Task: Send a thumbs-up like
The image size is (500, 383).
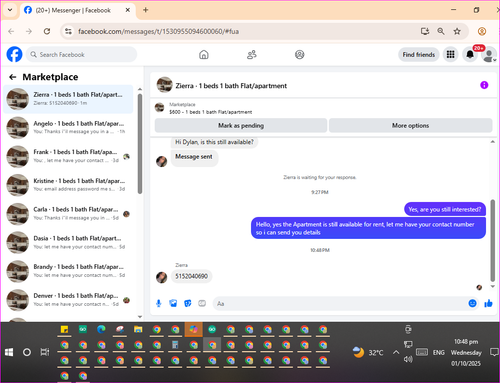Action: tap(488, 303)
